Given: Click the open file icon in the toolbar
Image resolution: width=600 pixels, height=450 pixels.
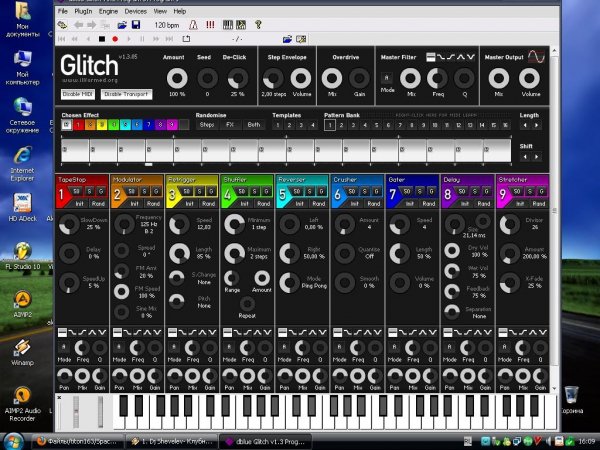Looking at the screenshot, I should (x=122, y=25).
